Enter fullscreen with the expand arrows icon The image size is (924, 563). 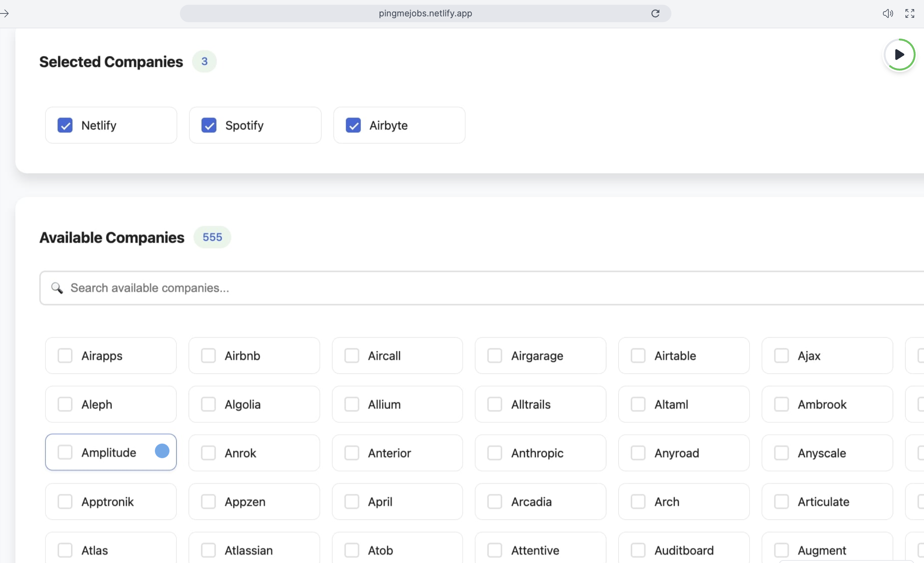click(910, 13)
